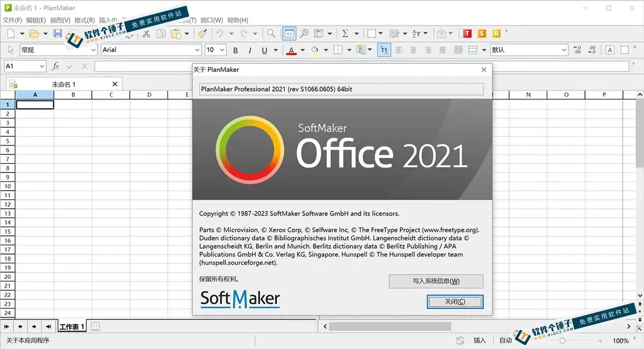The image size is (644, 349).
Task: Click the 写入系统信息(W) button
Action: coord(436,281)
